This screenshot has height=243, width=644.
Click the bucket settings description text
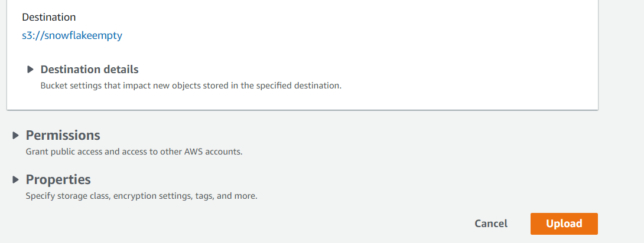(191, 86)
